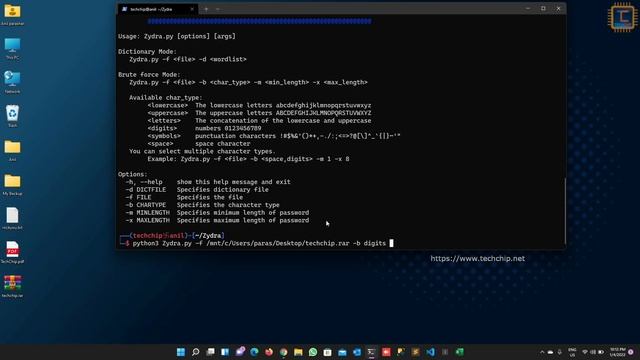Click the terminal vertical scrollbar
The height and width of the screenshot is (360, 640).
tap(565, 210)
